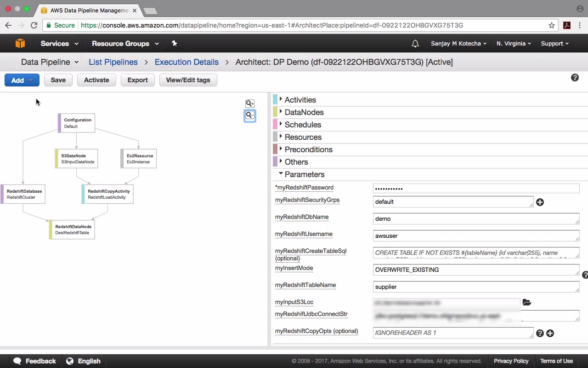Open the N. Virginia region menu
The height and width of the screenshot is (368, 588).
[x=514, y=44]
